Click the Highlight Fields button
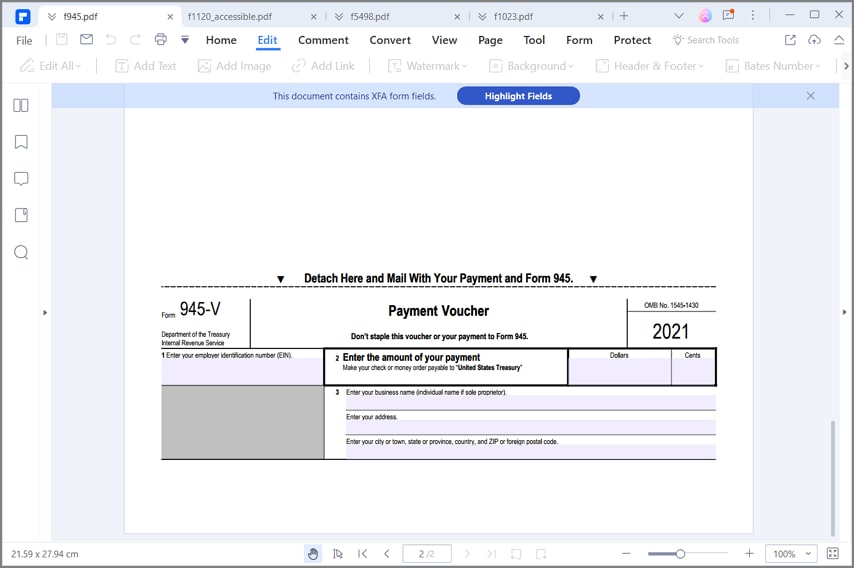Image resolution: width=854 pixels, height=568 pixels. (x=518, y=96)
